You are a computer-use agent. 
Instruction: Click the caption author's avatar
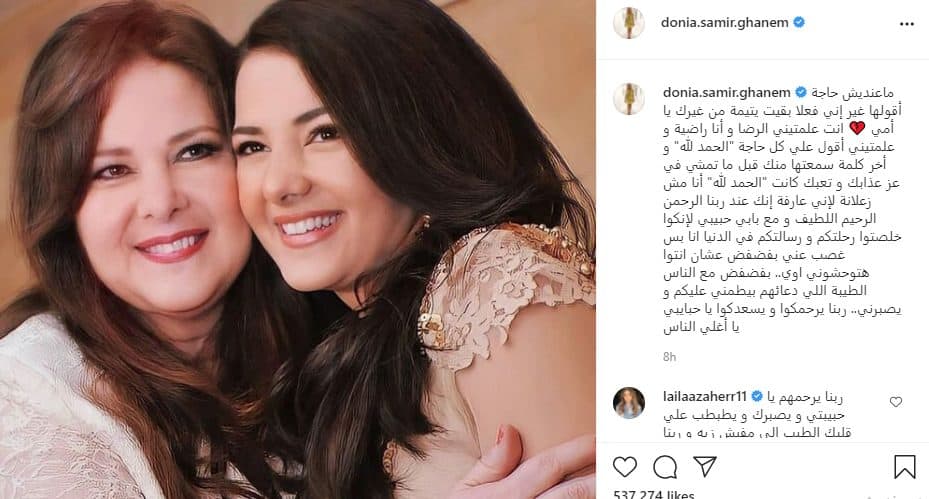pyautogui.click(x=629, y=98)
